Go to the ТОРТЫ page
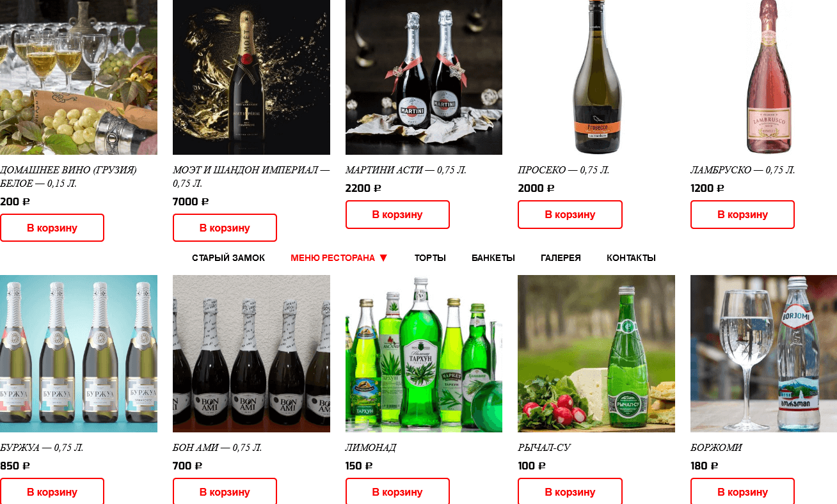Screen dimensions: 837x504 coord(430,258)
